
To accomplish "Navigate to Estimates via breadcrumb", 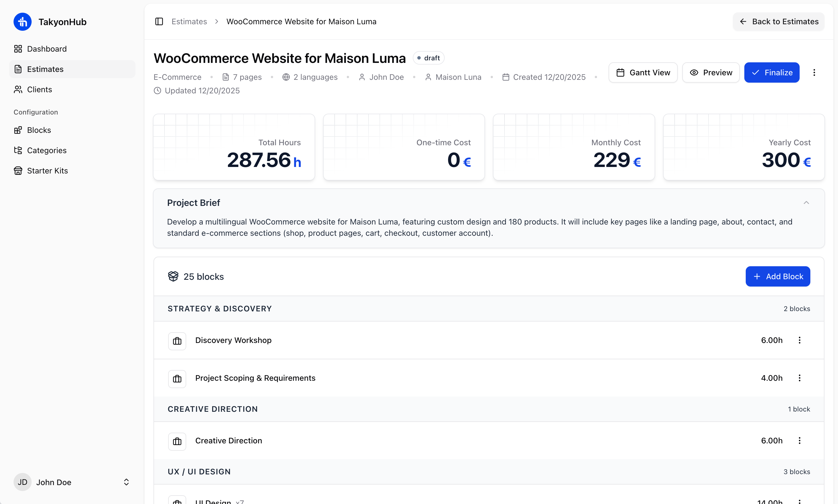I will point(189,21).
